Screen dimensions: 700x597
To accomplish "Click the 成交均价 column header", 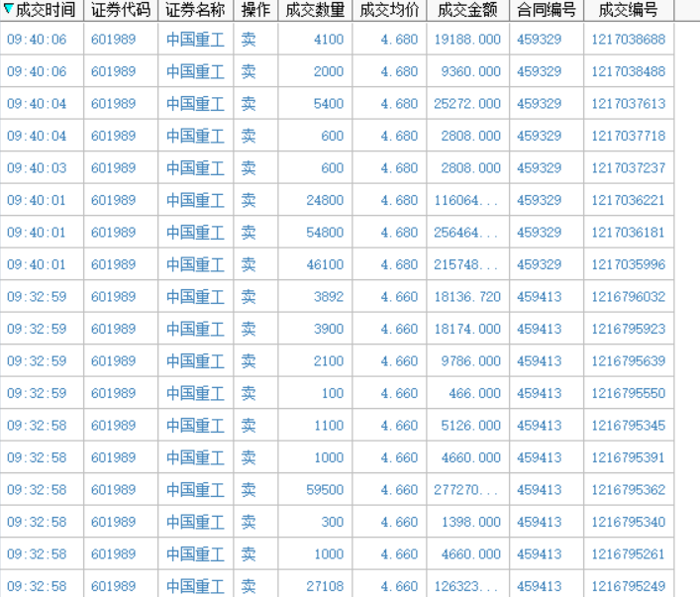I will click(389, 10).
